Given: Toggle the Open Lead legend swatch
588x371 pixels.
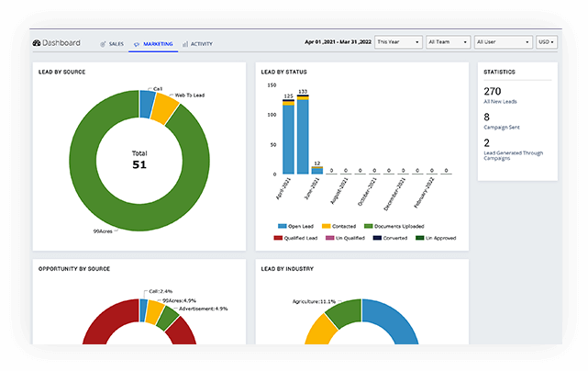Looking at the screenshot, I should click(x=282, y=226).
